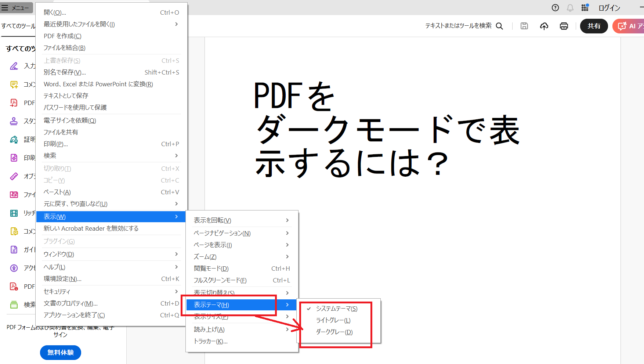The image size is (644, 364).
Task: Open the メニュー hamburger menu
Action: (x=17, y=7)
